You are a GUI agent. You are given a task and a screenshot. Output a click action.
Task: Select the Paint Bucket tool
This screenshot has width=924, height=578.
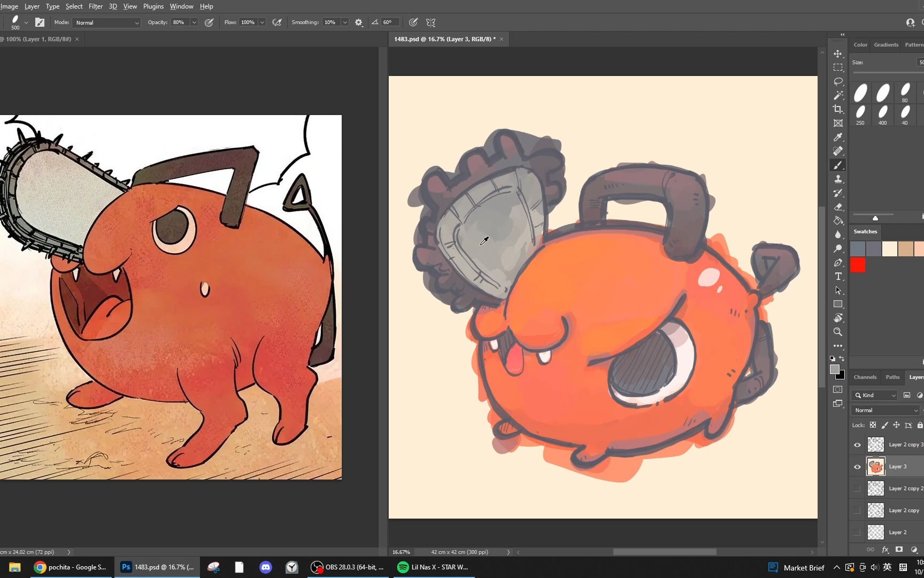(838, 220)
